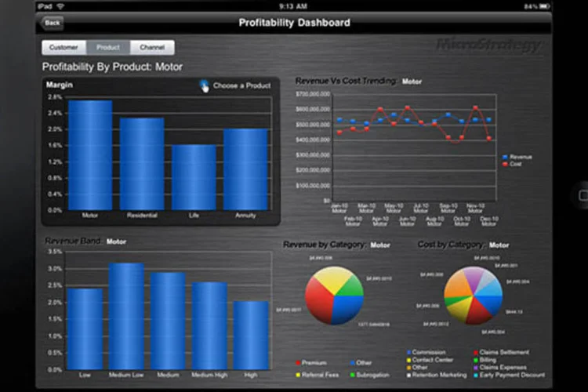Click the Profitability By Product: Motor heading
The height and width of the screenshot is (392, 588).
[x=112, y=67]
